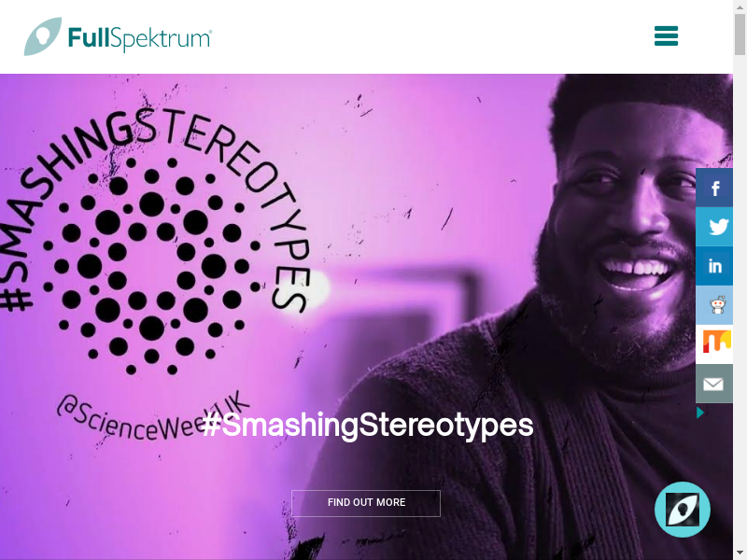This screenshot has height=560, width=747.
Task: Click the FIND OUT MORE button
Action: click(366, 503)
